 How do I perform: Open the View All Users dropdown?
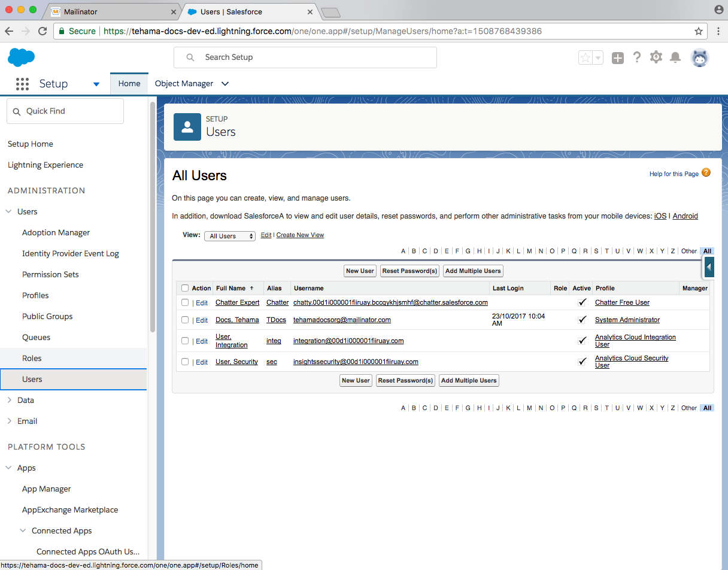[230, 236]
